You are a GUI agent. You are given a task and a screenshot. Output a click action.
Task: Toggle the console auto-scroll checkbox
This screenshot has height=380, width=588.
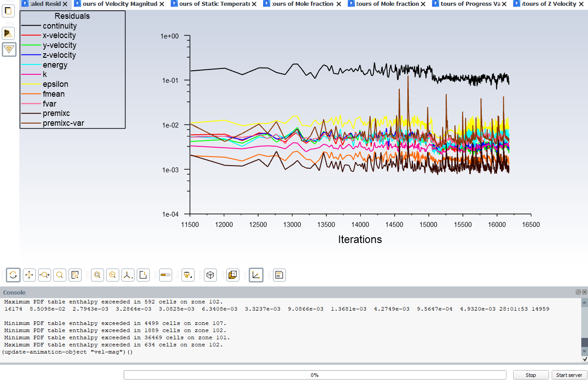click(585, 359)
